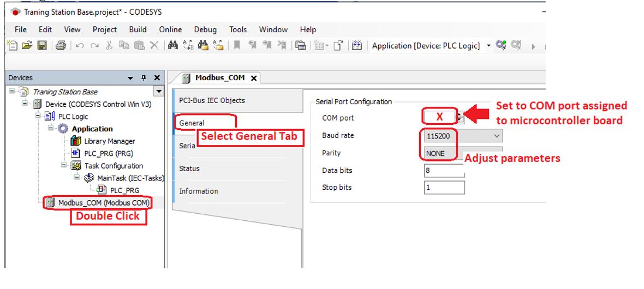Image resolution: width=644 pixels, height=289 pixels.
Task: Click the Save project toolbar icon
Action: 41,46
